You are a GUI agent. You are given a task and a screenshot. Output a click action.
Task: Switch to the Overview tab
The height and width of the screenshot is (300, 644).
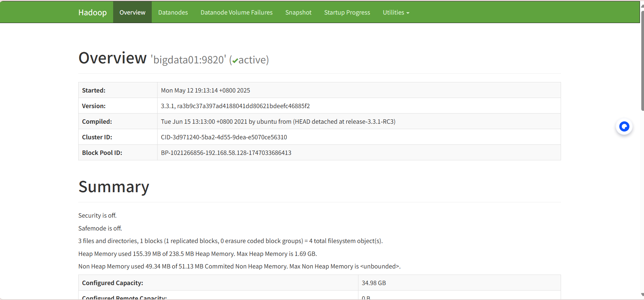[x=132, y=13]
